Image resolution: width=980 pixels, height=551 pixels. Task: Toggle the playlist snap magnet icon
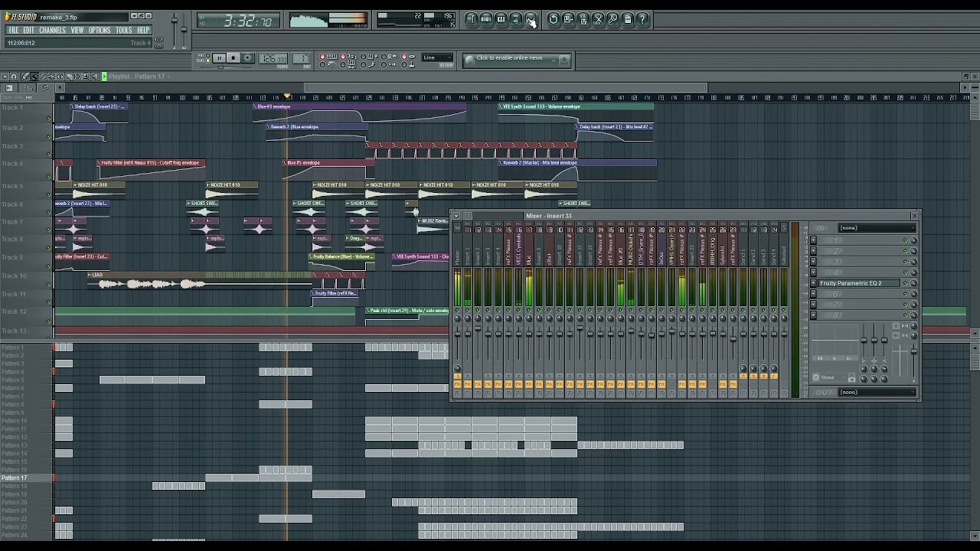click(14, 77)
